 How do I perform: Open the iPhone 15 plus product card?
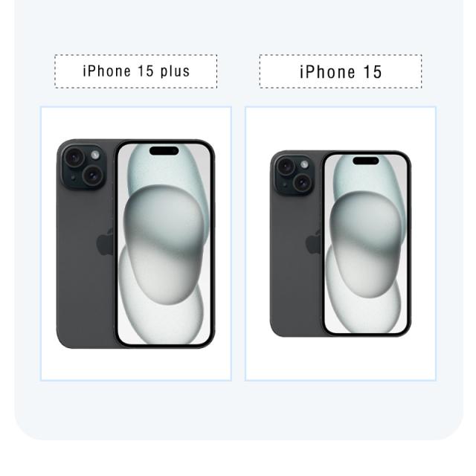coord(136,243)
